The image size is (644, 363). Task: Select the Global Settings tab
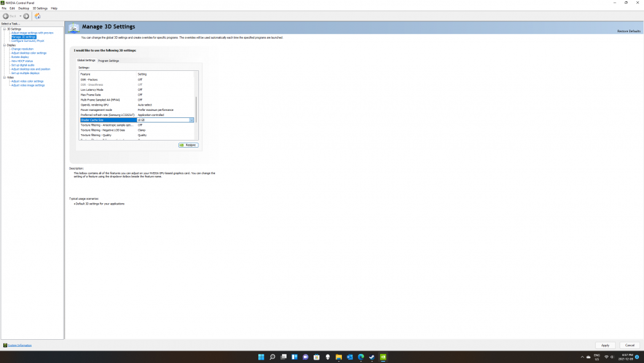point(86,60)
